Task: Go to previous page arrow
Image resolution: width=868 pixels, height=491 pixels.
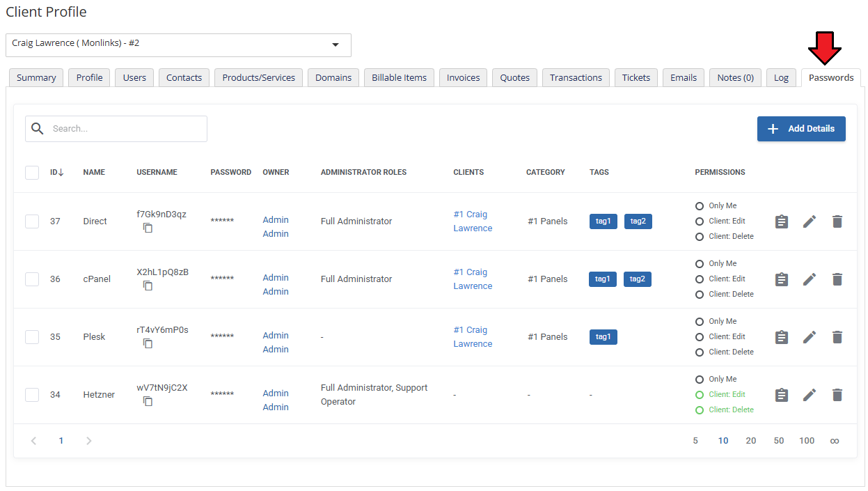Action: [33, 441]
